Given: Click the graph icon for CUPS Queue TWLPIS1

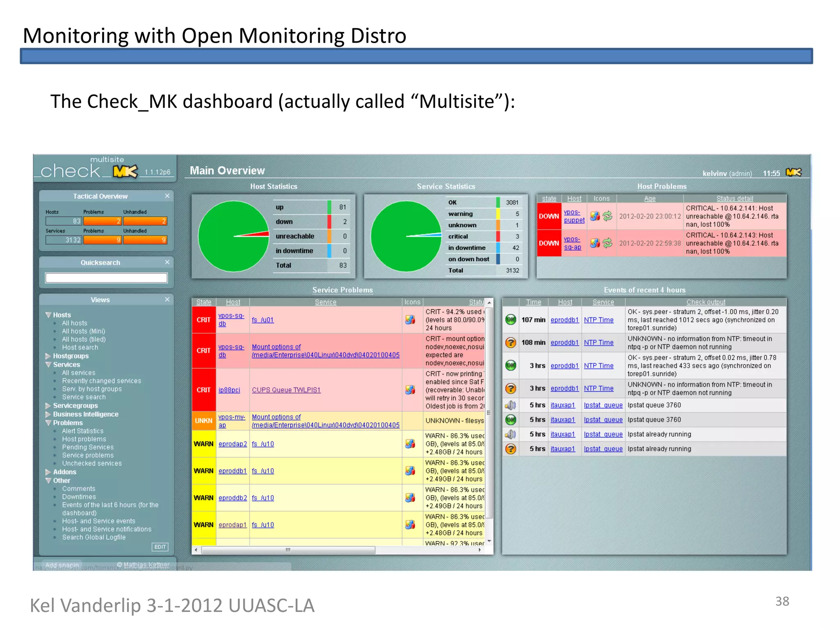Looking at the screenshot, I should point(410,390).
